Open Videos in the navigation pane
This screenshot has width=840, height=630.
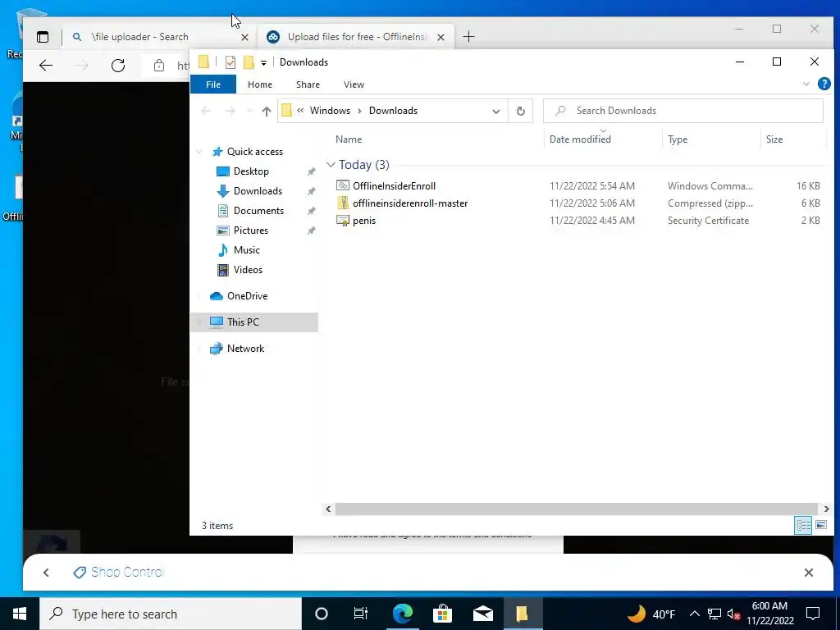pos(248,270)
